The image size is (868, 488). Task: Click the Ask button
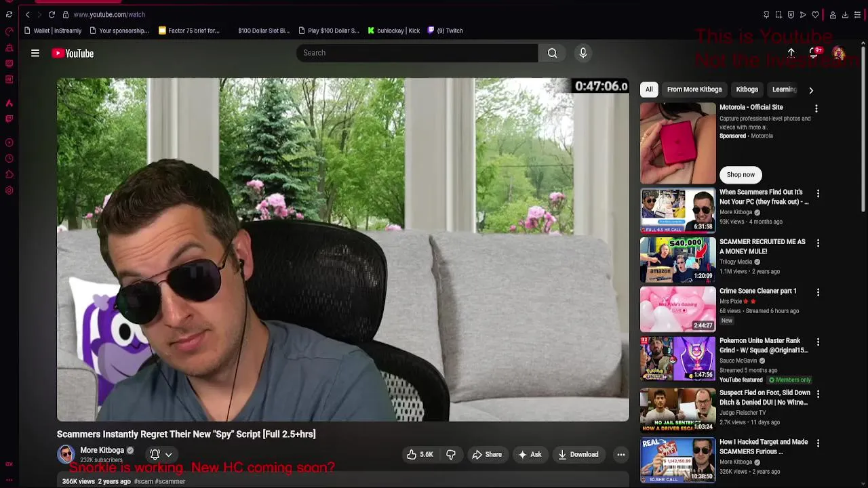pos(530,455)
